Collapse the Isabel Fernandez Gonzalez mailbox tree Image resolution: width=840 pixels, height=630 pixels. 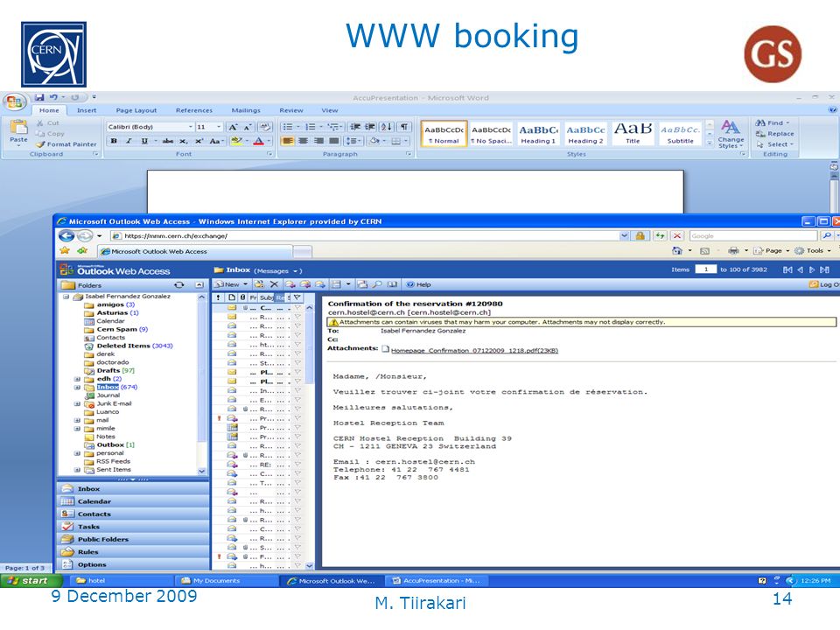66,297
